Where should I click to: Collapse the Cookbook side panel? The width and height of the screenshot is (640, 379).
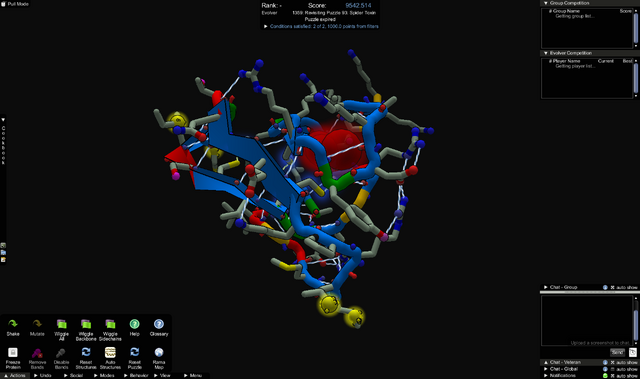pyautogui.click(x=3, y=120)
